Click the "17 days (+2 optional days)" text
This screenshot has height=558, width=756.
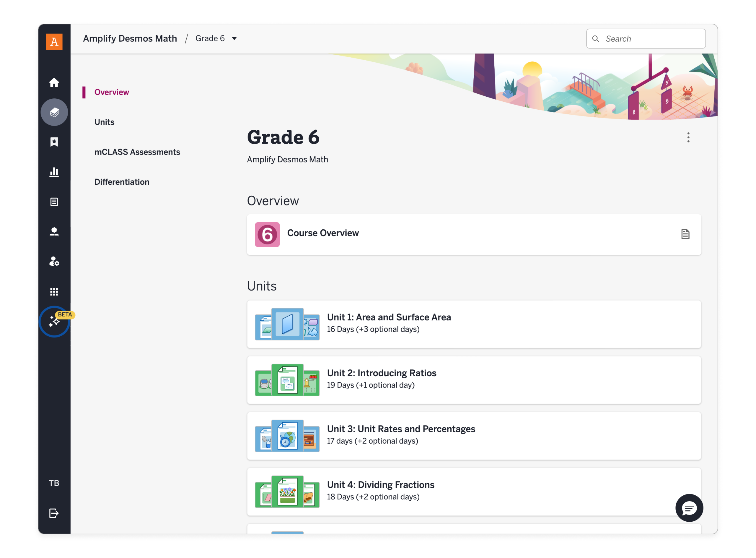pos(373,442)
